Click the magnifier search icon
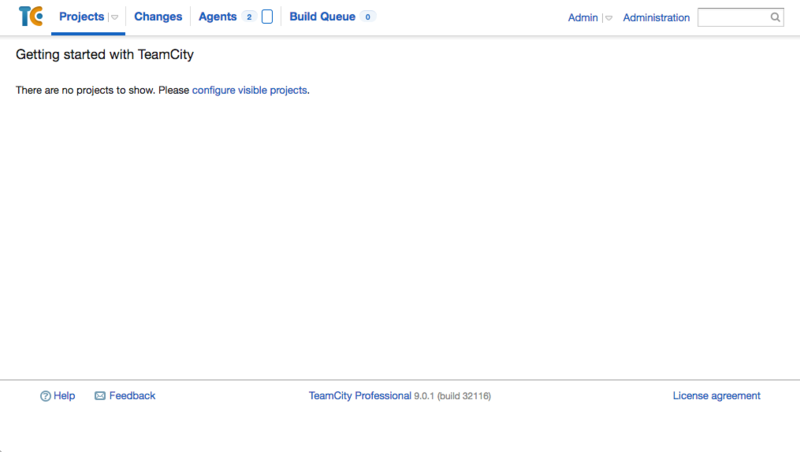Screen dimensions: 800x452 pyautogui.click(x=776, y=17)
